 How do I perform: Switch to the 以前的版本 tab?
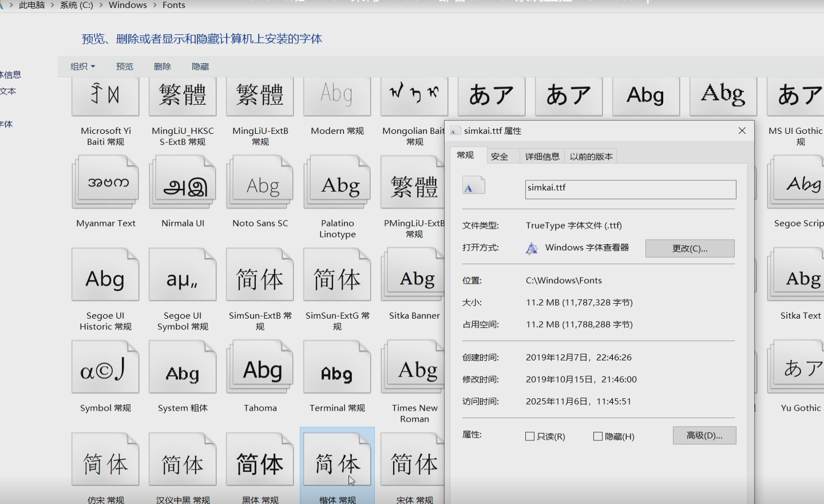(591, 156)
